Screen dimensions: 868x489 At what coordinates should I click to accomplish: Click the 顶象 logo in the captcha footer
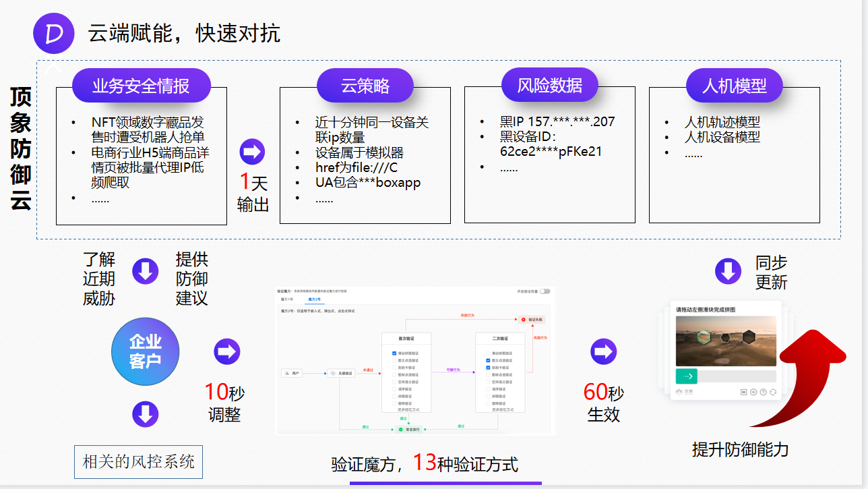coord(684,392)
